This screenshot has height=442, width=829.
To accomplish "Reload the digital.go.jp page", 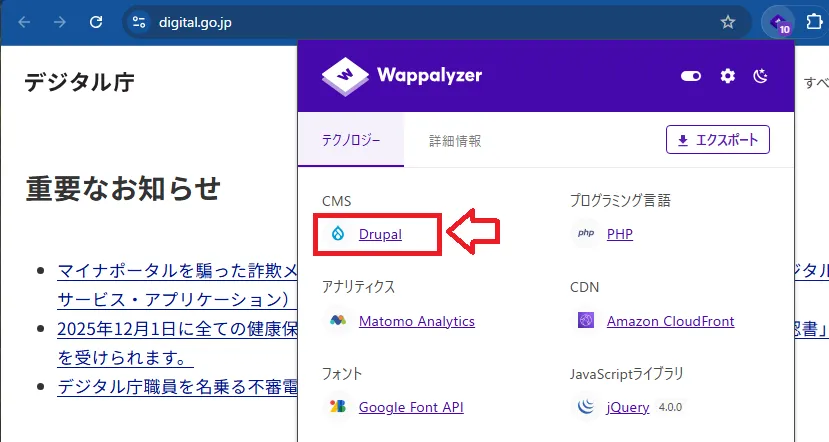I will (x=96, y=22).
